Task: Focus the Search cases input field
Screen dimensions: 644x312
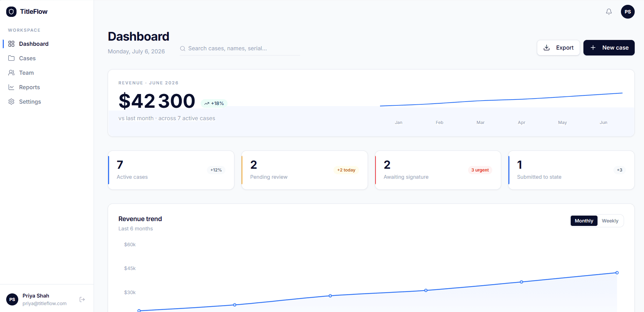Action: click(x=240, y=49)
